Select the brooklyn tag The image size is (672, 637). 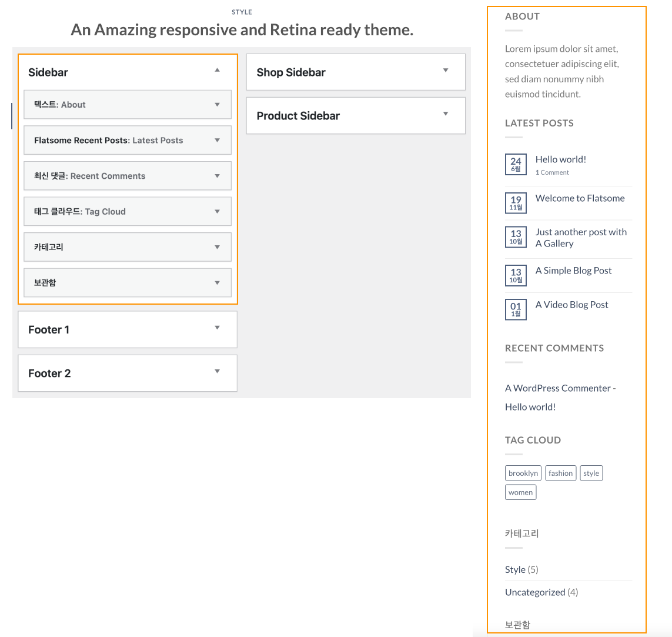(523, 473)
